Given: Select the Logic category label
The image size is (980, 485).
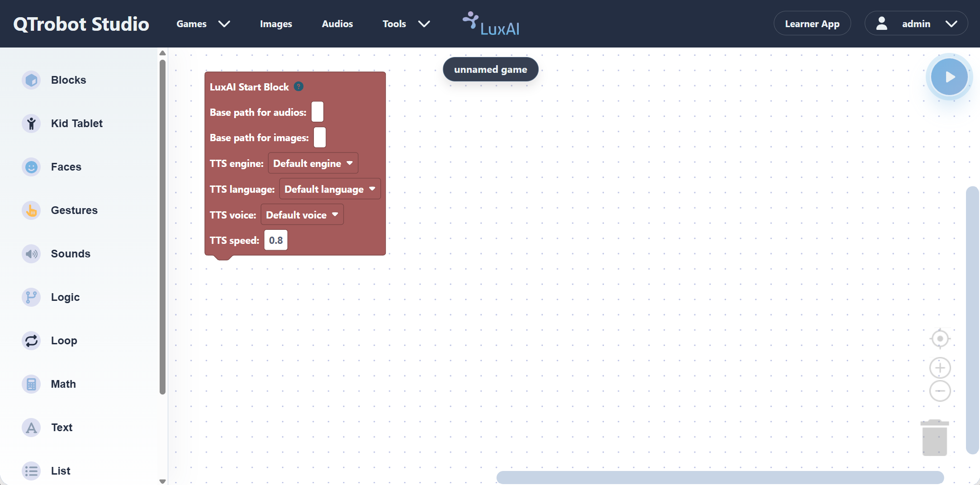Looking at the screenshot, I should [x=65, y=297].
